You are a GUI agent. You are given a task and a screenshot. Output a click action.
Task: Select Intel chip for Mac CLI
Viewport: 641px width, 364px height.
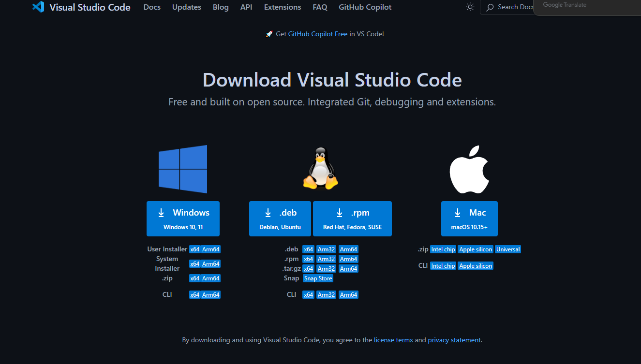pyautogui.click(x=443, y=266)
